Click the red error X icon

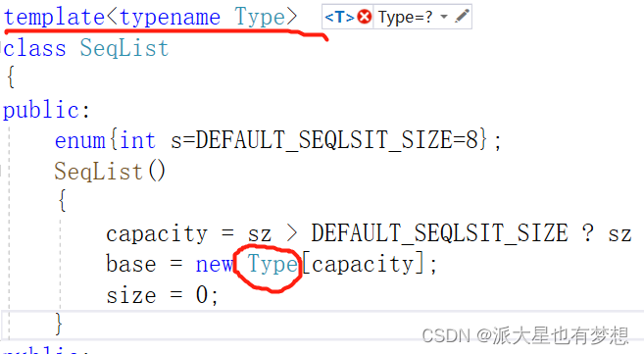point(365,18)
